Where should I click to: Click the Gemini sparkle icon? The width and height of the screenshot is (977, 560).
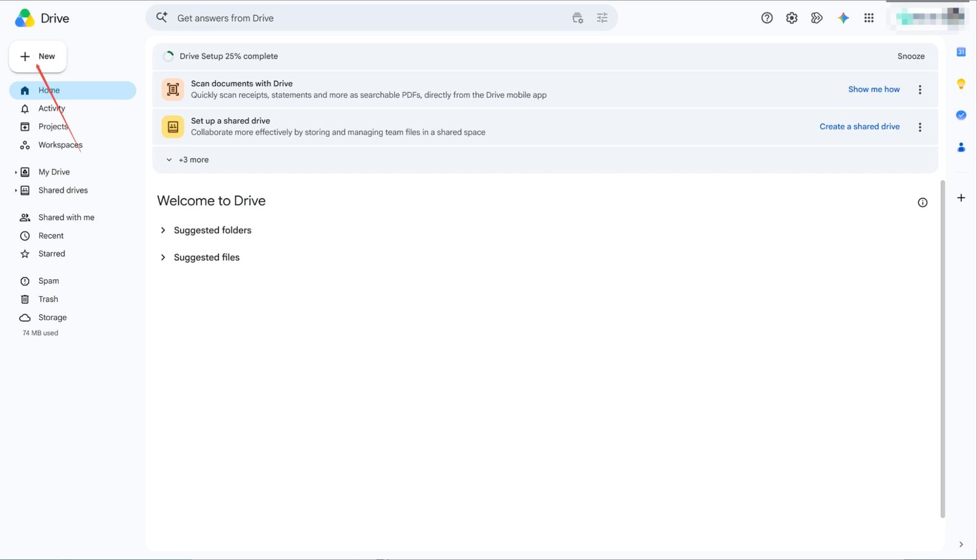[x=843, y=18]
